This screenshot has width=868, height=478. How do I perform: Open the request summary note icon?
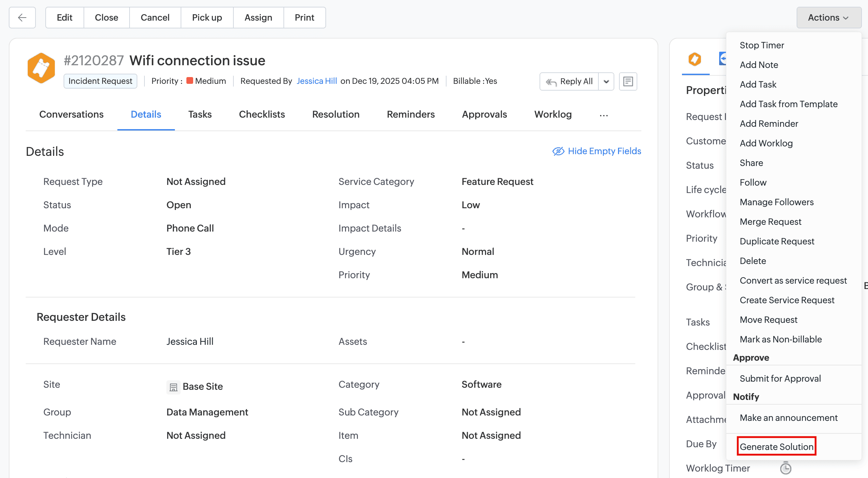pyautogui.click(x=628, y=81)
